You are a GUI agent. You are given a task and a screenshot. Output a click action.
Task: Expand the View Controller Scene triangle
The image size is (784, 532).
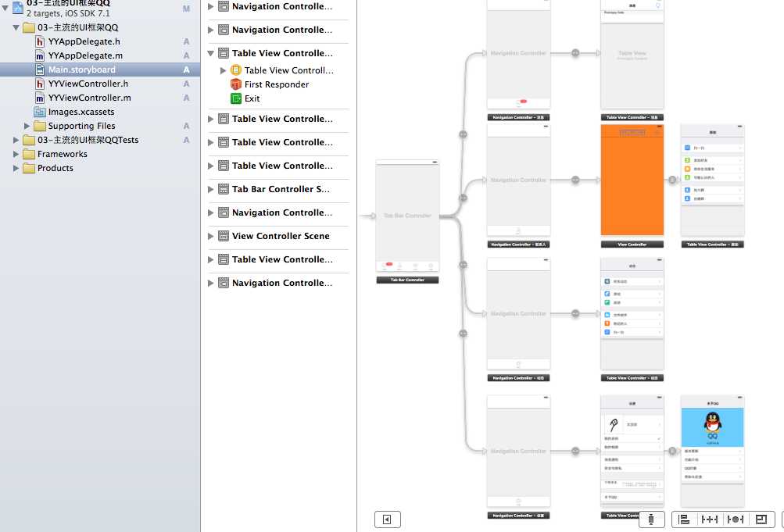tap(210, 236)
